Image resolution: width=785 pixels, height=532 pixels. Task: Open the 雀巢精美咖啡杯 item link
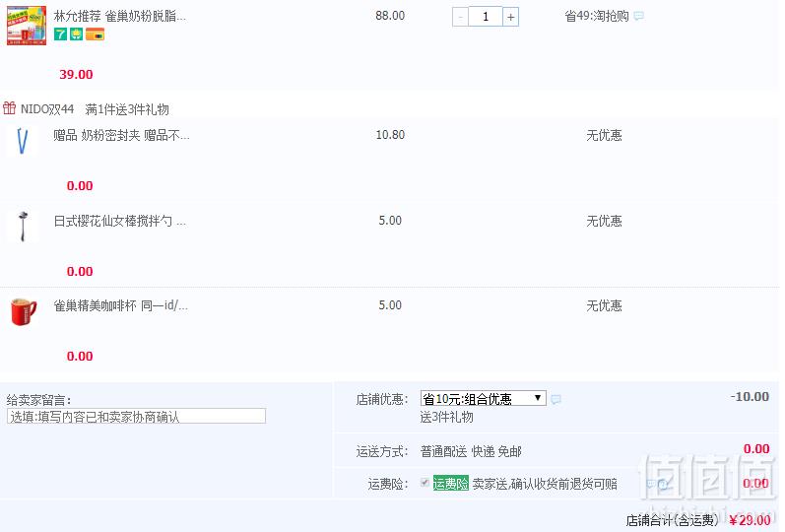120,305
